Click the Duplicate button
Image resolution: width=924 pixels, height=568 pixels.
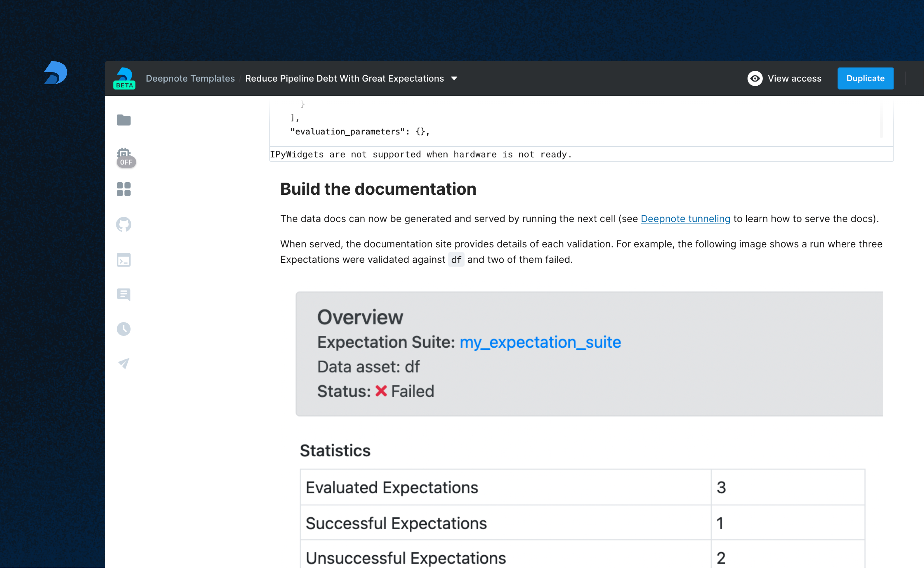[865, 78]
